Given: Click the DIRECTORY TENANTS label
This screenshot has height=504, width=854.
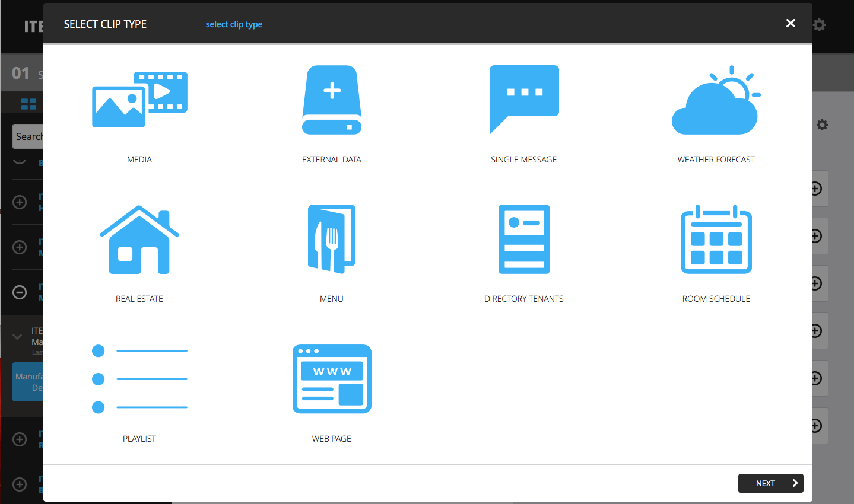Looking at the screenshot, I should [524, 299].
